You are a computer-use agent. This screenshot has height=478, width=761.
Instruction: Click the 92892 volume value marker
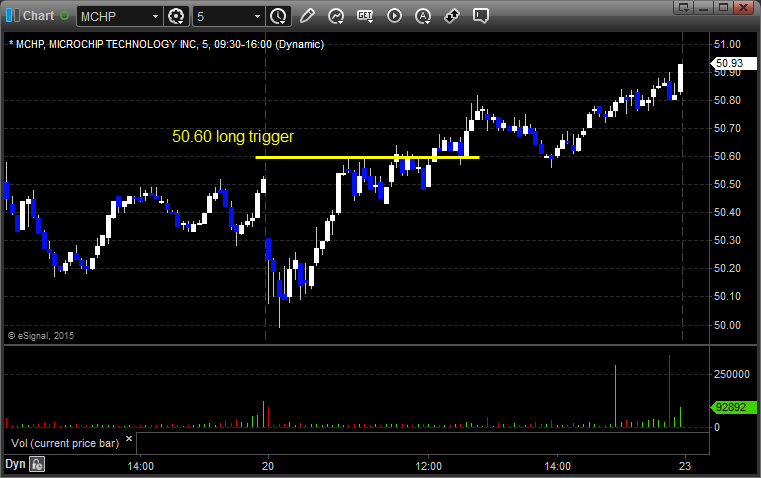pyautogui.click(x=733, y=407)
